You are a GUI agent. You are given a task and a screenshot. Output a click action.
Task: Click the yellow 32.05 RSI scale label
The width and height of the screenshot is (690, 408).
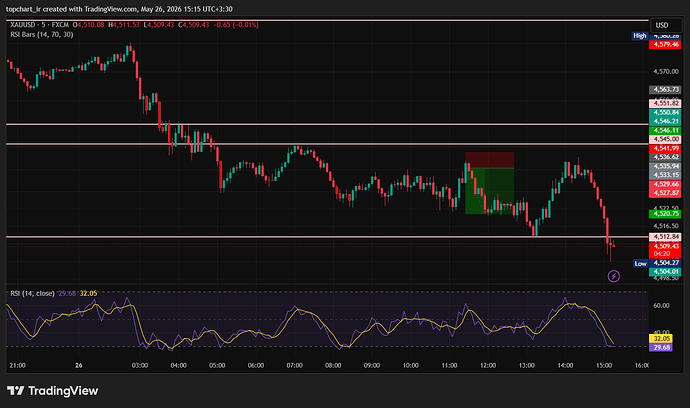[x=661, y=338]
